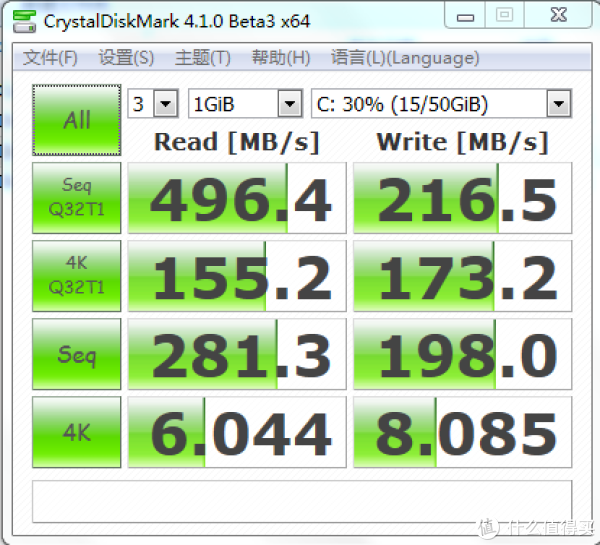
Task: Click the 4K Q32T1 read result 155.2
Action: pos(237,276)
